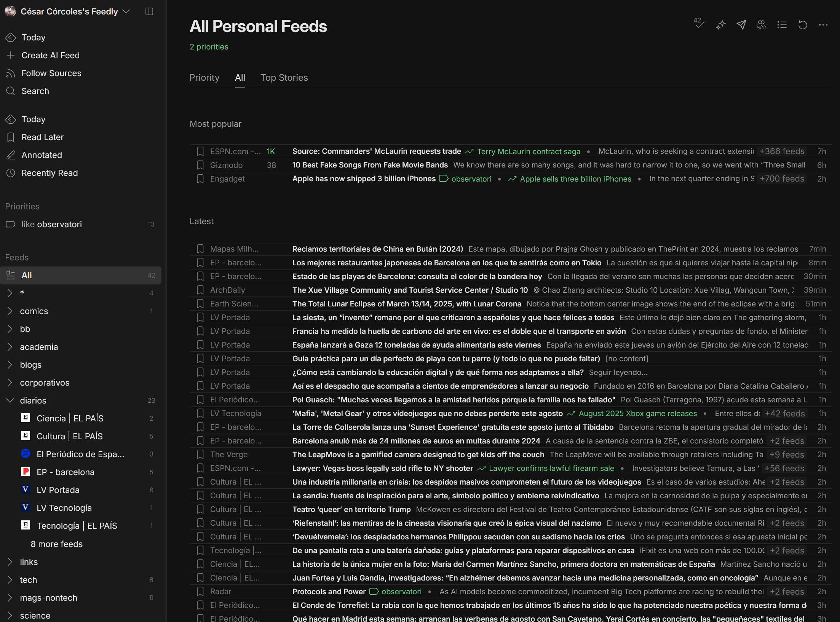The image size is (840, 622).
Task: Click the mark all as read checkmark icon
Action: point(699,24)
